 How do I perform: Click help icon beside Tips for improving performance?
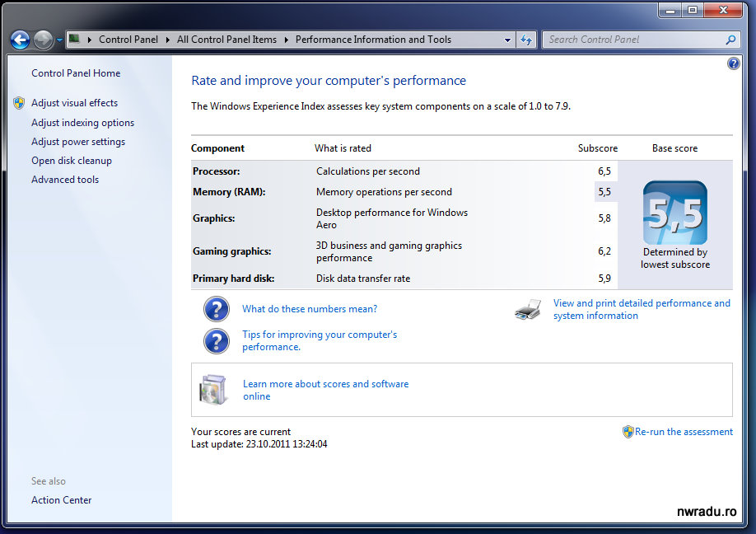[217, 341]
